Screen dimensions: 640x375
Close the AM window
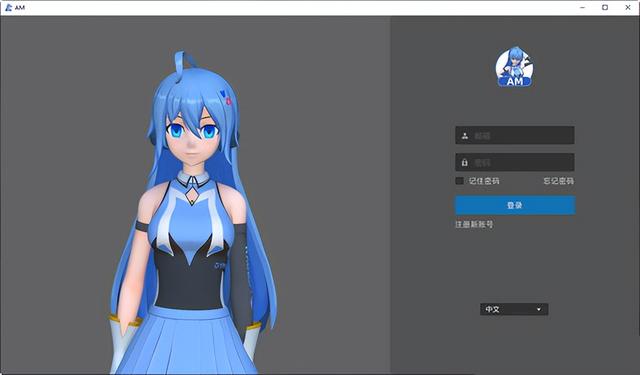628,7
